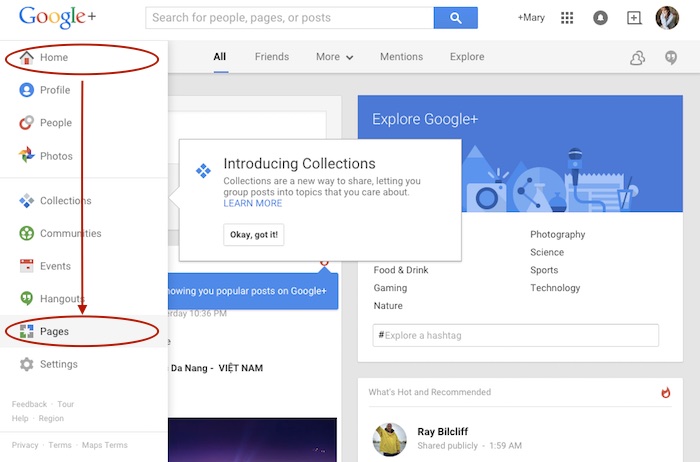Click the Ray Bilcliff name link
This screenshot has width=700, height=462.
pos(442,432)
